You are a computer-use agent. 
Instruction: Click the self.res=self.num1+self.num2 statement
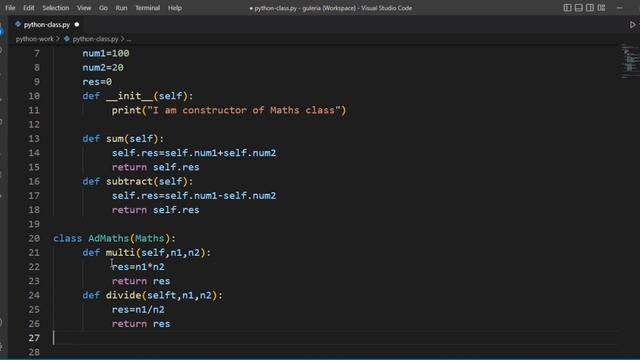[x=194, y=153]
